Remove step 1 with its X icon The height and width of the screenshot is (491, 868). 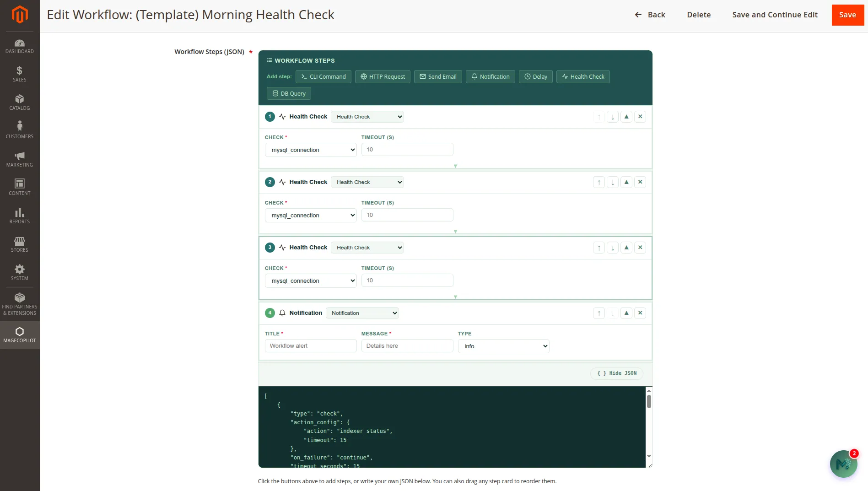click(x=640, y=117)
